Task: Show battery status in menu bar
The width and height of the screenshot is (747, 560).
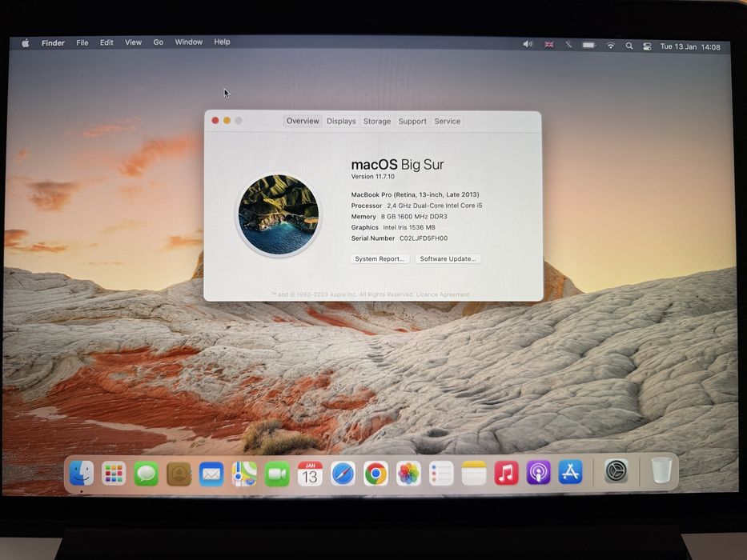Action: (588, 46)
